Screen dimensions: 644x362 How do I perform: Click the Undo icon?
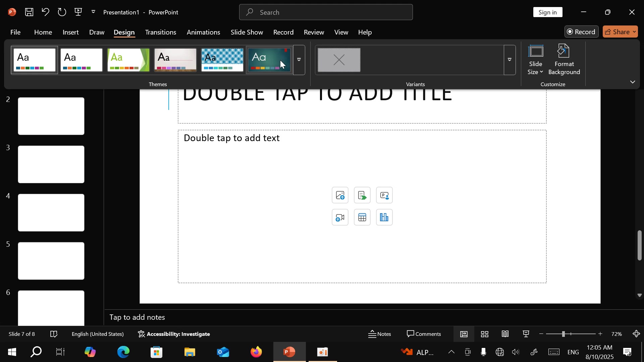tap(45, 12)
